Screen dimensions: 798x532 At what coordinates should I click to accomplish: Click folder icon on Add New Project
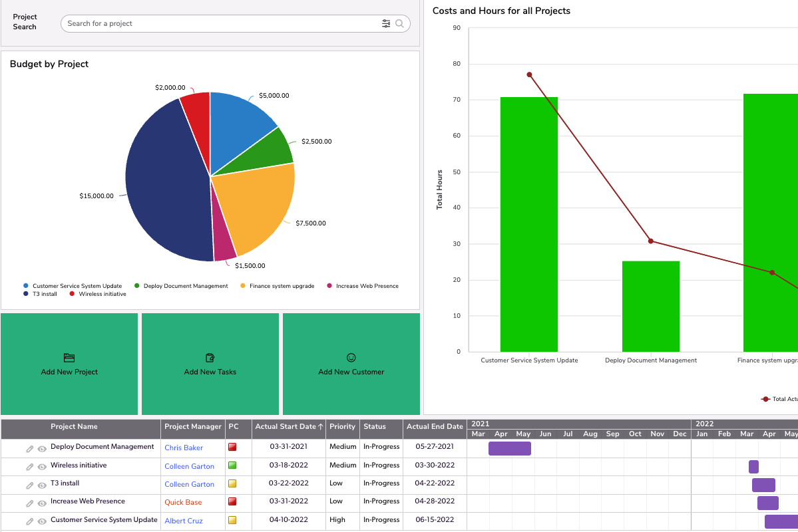click(x=69, y=358)
